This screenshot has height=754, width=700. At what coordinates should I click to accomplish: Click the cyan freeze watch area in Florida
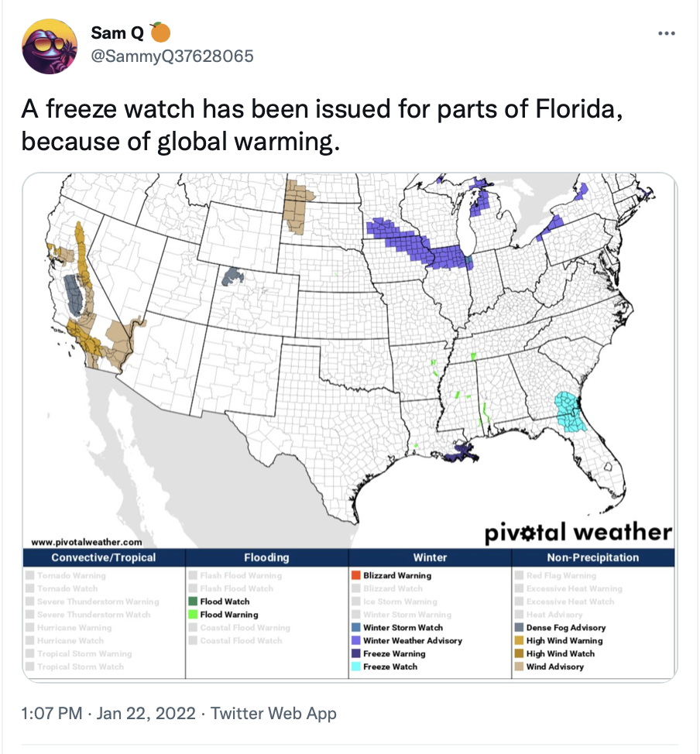(x=568, y=412)
